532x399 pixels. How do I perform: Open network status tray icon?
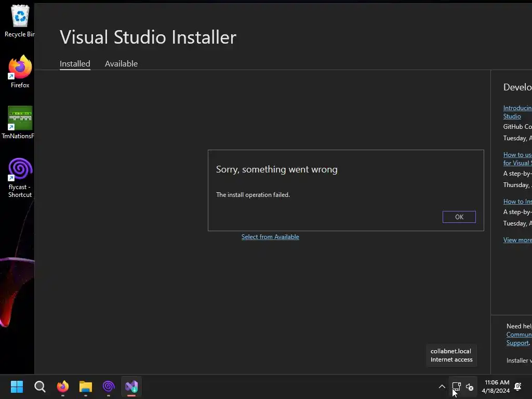456,387
